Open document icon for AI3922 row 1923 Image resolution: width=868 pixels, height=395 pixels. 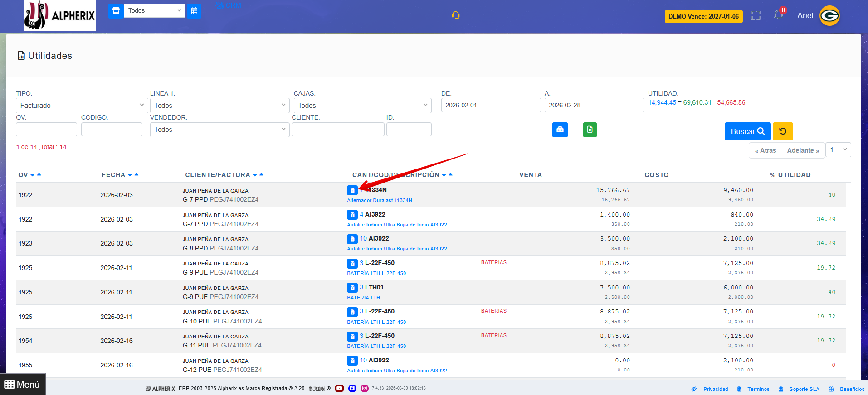click(x=352, y=239)
